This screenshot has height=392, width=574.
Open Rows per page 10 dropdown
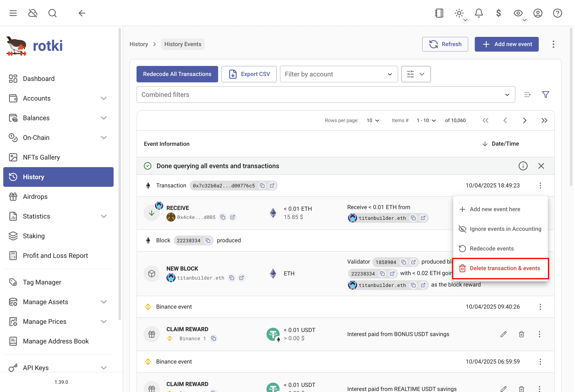click(373, 120)
